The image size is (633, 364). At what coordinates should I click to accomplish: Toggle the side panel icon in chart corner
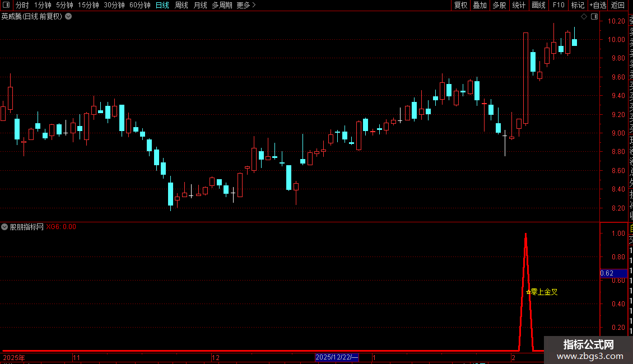coord(594,16)
